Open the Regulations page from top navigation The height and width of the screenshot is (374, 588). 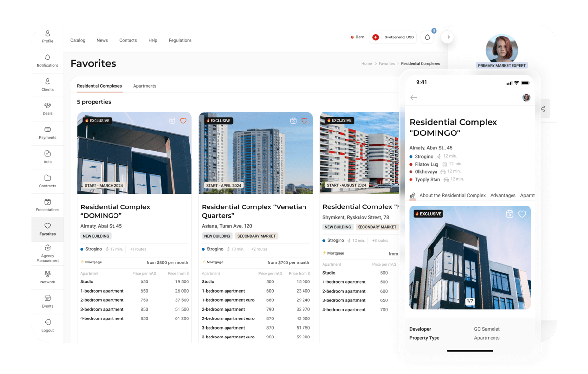180,40
